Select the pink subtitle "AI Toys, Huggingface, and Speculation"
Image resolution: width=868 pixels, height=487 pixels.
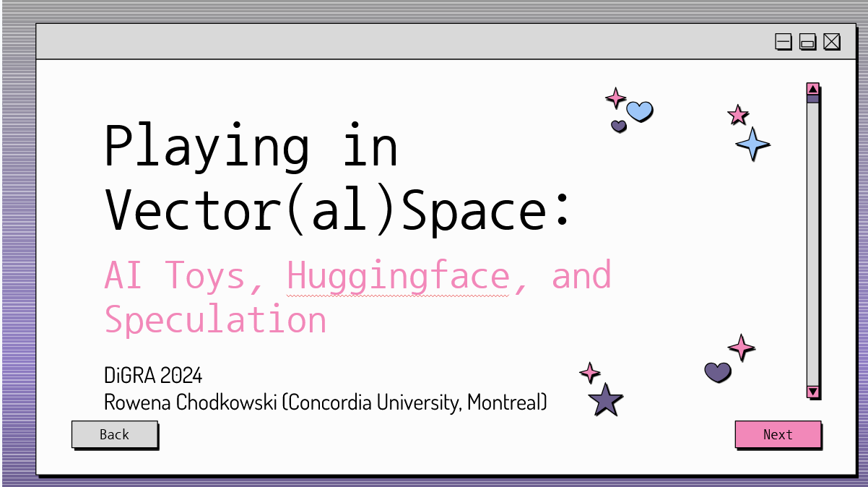[x=358, y=297]
